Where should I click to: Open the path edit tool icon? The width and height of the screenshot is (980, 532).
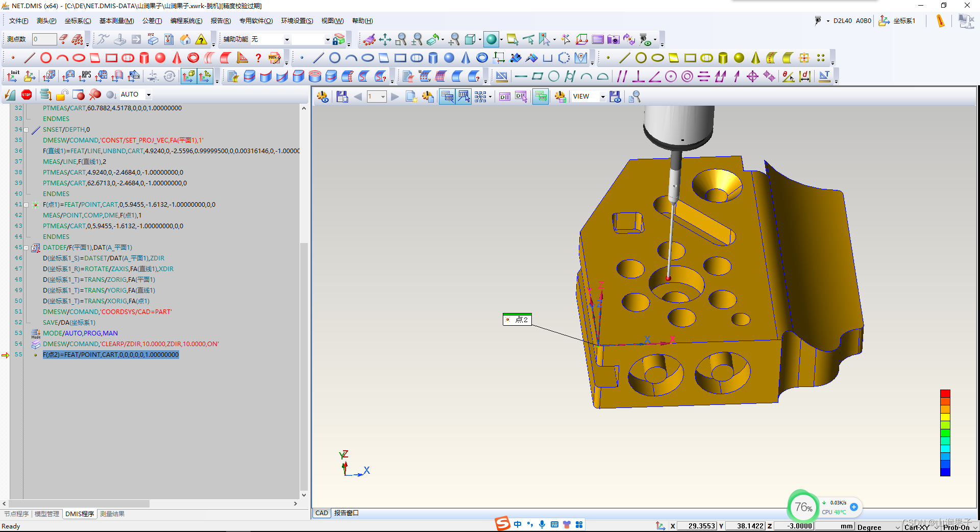pos(275,58)
